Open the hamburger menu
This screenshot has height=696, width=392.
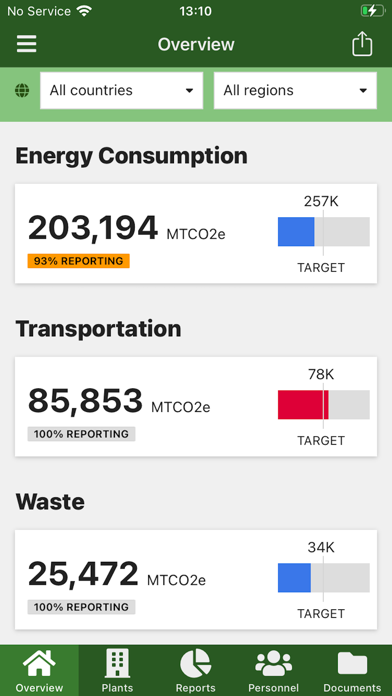(x=27, y=44)
